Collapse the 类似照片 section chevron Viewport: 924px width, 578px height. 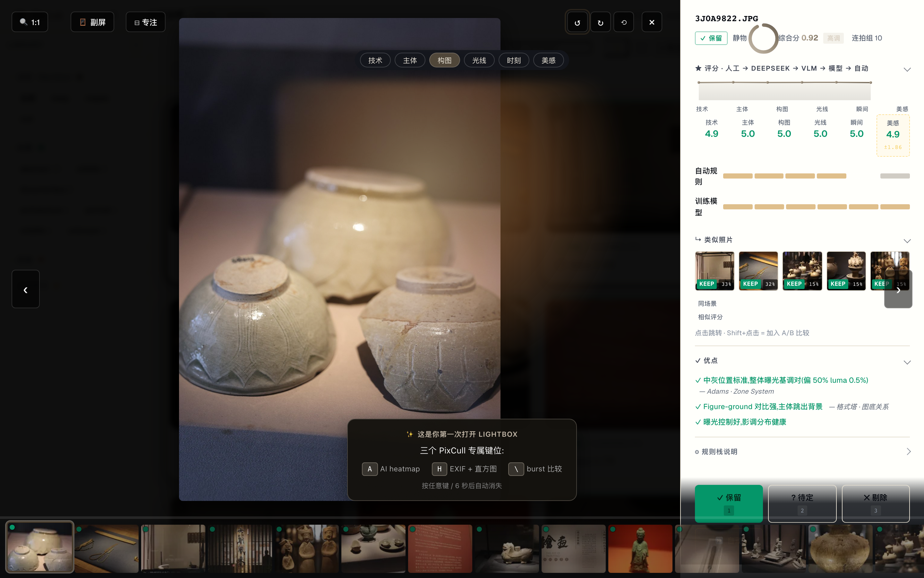[x=907, y=241]
